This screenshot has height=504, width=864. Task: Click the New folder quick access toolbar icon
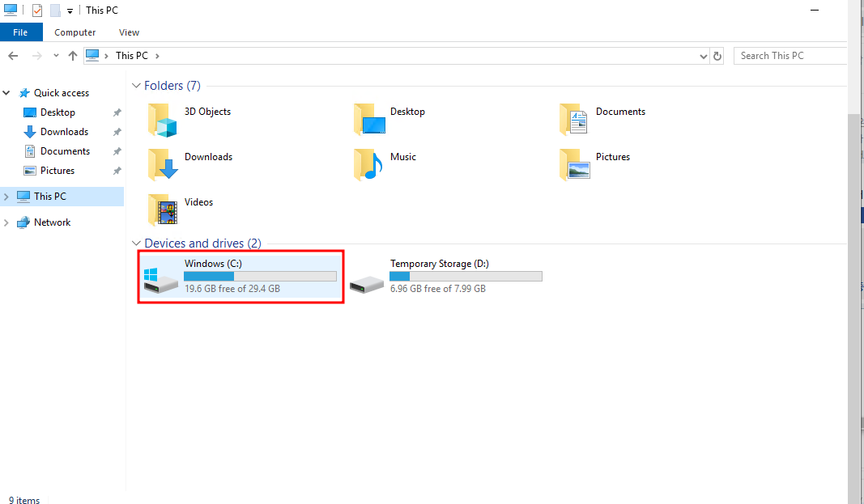pyautogui.click(x=55, y=11)
